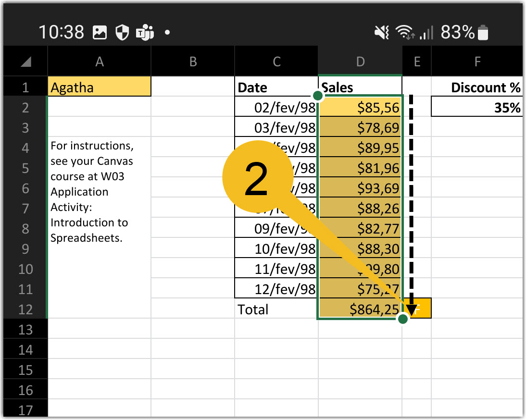Select row 13 header
The image size is (526, 420).
[x=25, y=330]
